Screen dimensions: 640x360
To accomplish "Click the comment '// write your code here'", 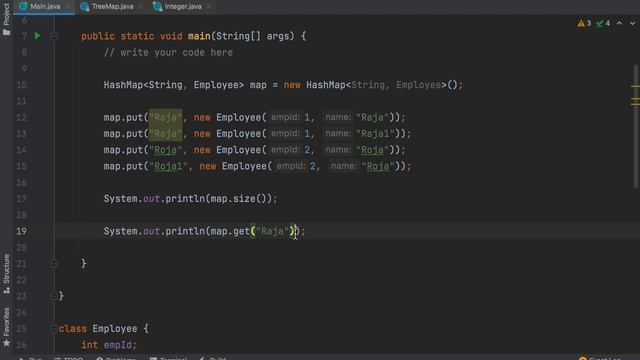I will pyautogui.click(x=168, y=53).
